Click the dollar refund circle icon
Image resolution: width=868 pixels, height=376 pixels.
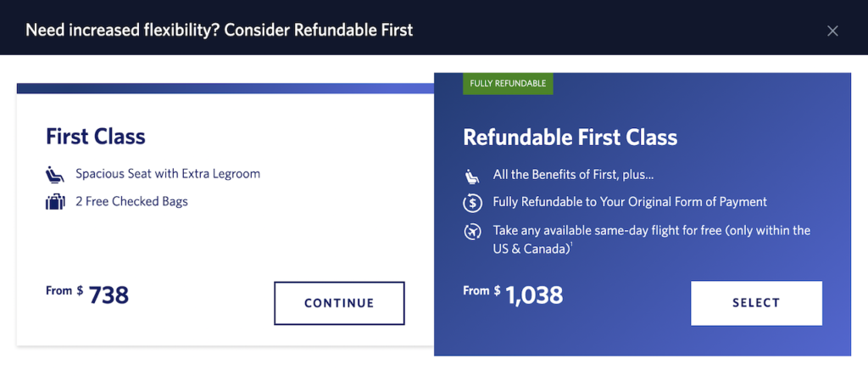[x=472, y=203]
